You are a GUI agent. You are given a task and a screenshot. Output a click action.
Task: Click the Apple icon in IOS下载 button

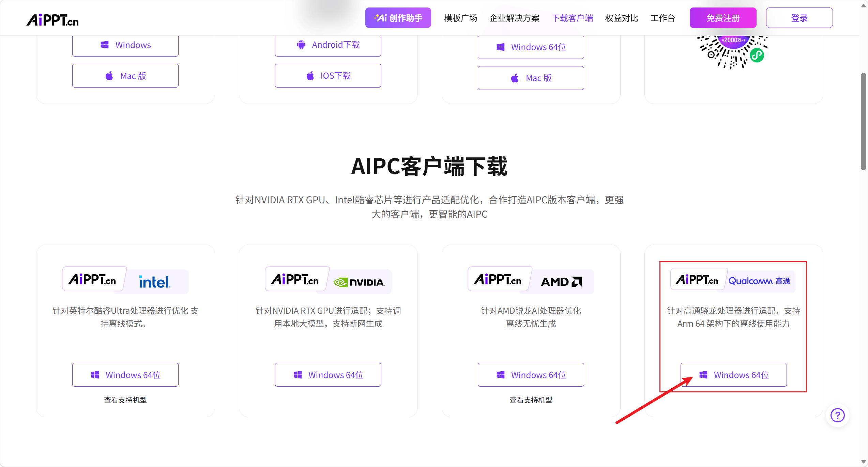pos(310,76)
